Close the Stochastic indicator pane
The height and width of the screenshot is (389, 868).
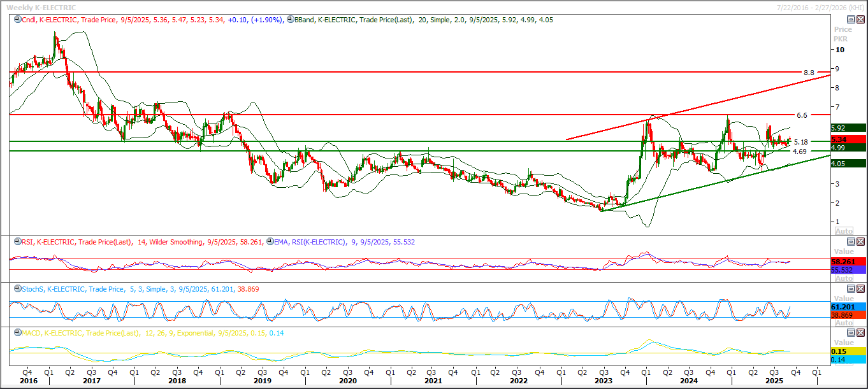pos(860,289)
